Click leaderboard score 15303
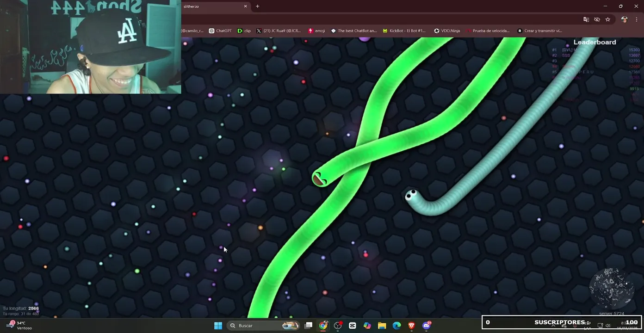This screenshot has width=644, height=333. 634,50
